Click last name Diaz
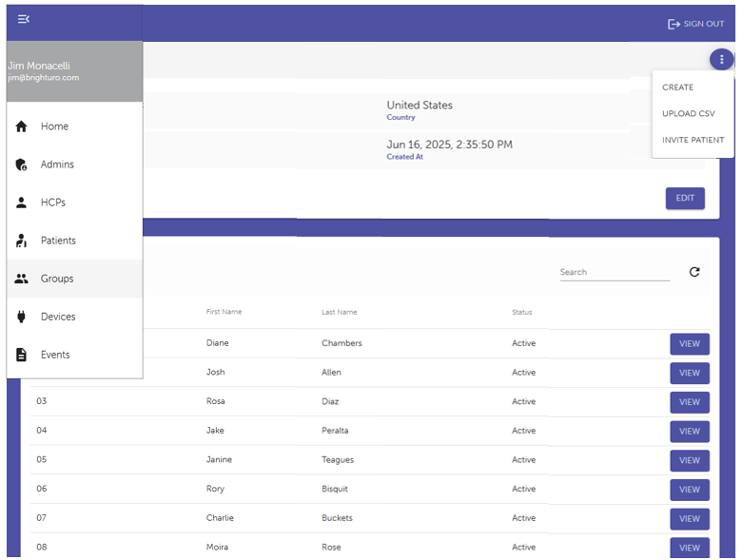This screenshot has width=743, height=560. click(x=330, y=401)
